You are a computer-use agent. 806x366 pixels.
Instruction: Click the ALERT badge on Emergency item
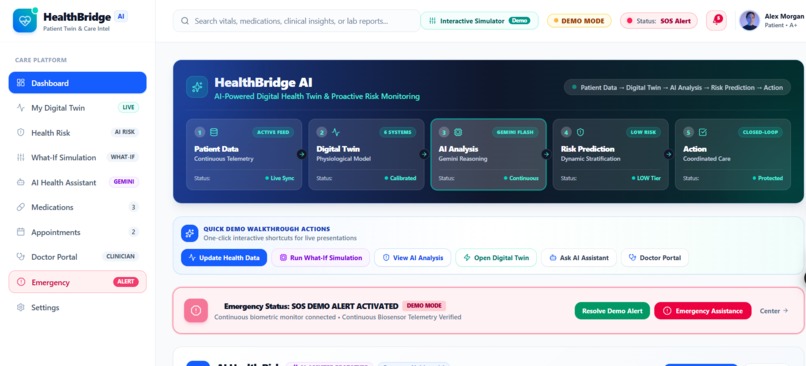(126, 282)
